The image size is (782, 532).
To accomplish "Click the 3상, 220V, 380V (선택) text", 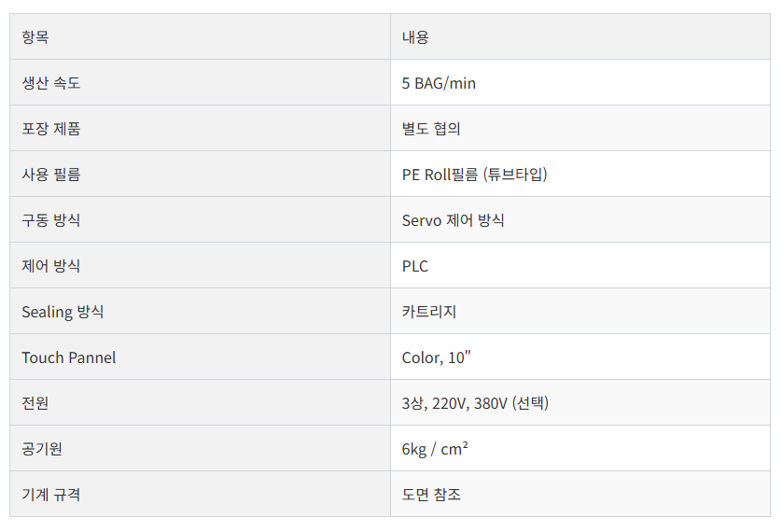I will (475, 403).
